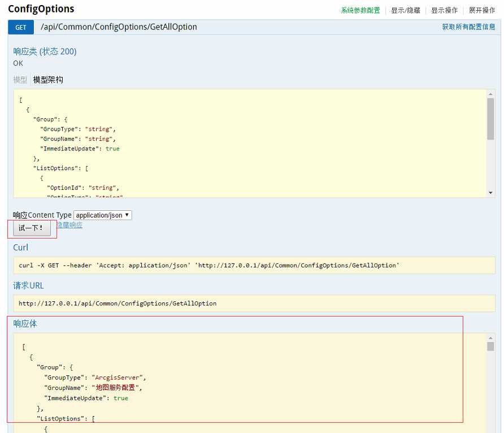The width and height of the screenshot is (504, 433).
Task: Click the 显示操作 link
Action: [x=444, y=10]
